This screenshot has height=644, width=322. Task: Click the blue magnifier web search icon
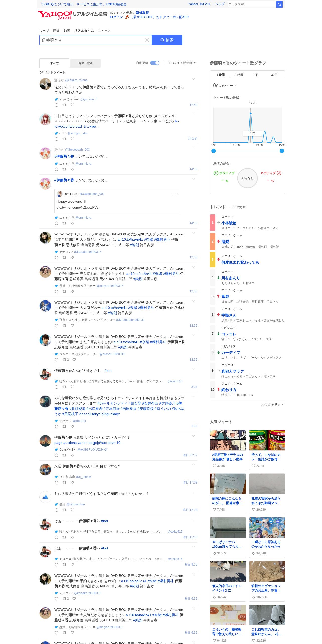pos(279,4)
